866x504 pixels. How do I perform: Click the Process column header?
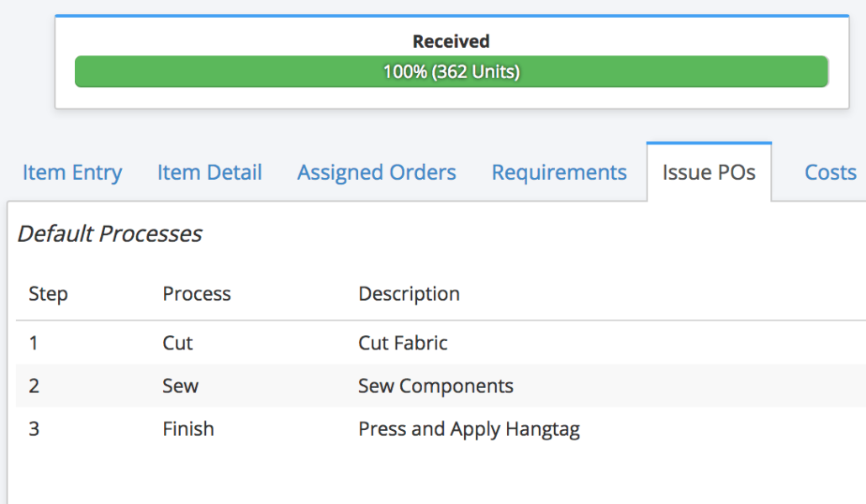(197, 294)
